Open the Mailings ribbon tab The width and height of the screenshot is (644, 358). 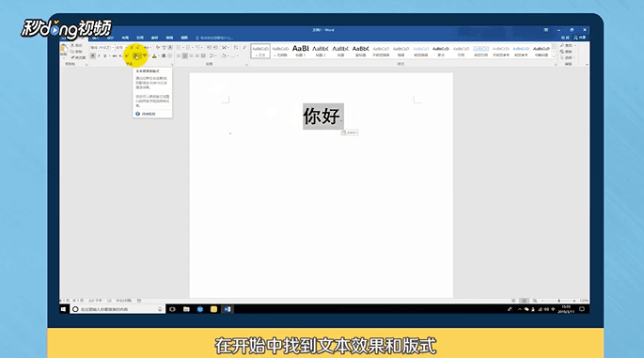(x=155, y=38)
